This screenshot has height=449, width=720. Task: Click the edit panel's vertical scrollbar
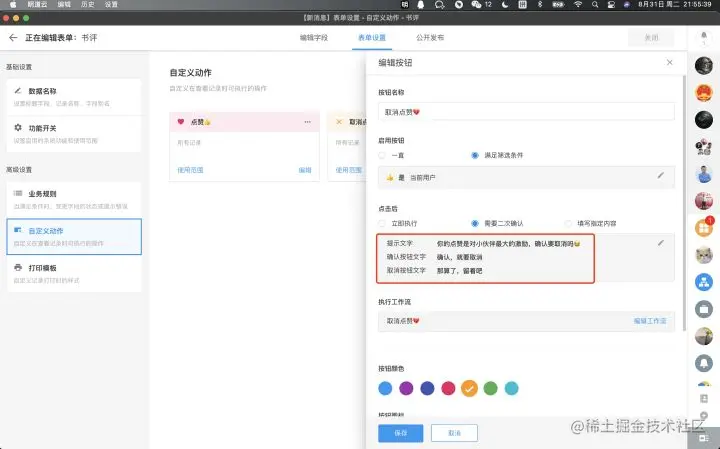tap(684, 202)
